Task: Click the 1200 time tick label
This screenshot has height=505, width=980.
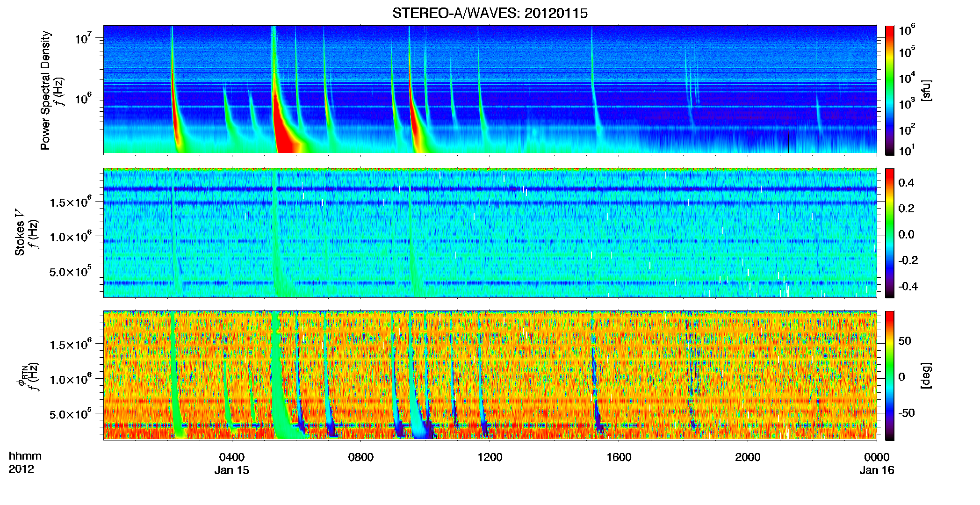Action: [x=490, y=457]
